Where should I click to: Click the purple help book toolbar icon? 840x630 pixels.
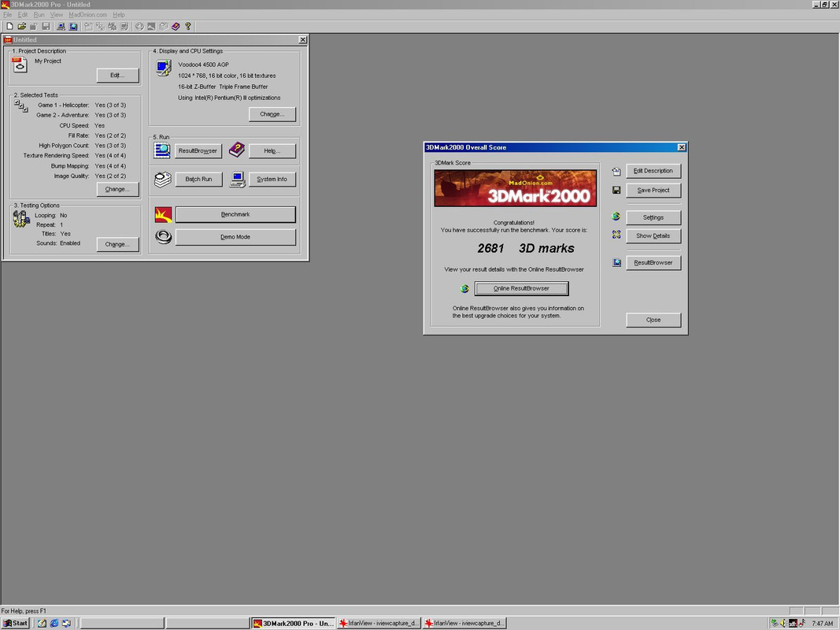176,26
